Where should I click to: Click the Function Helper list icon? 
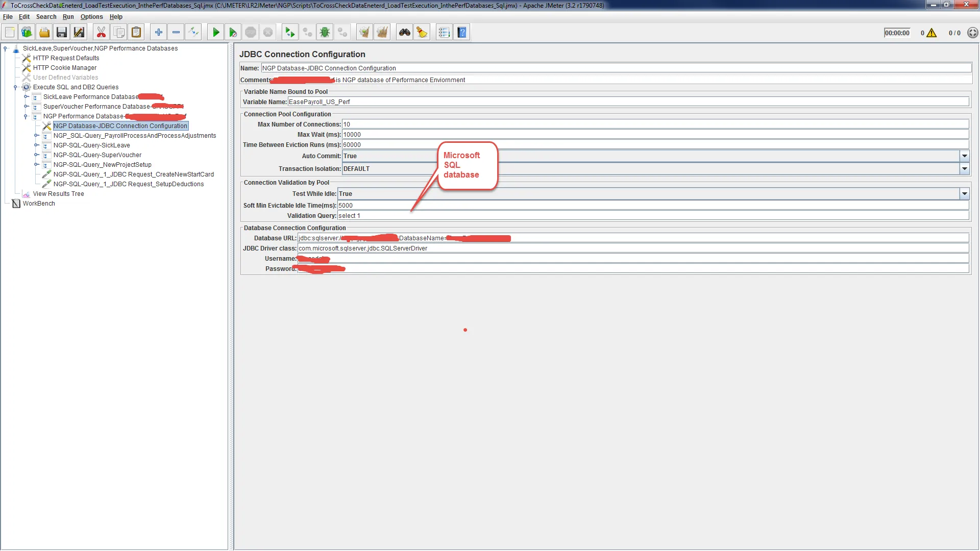point(444,33)
